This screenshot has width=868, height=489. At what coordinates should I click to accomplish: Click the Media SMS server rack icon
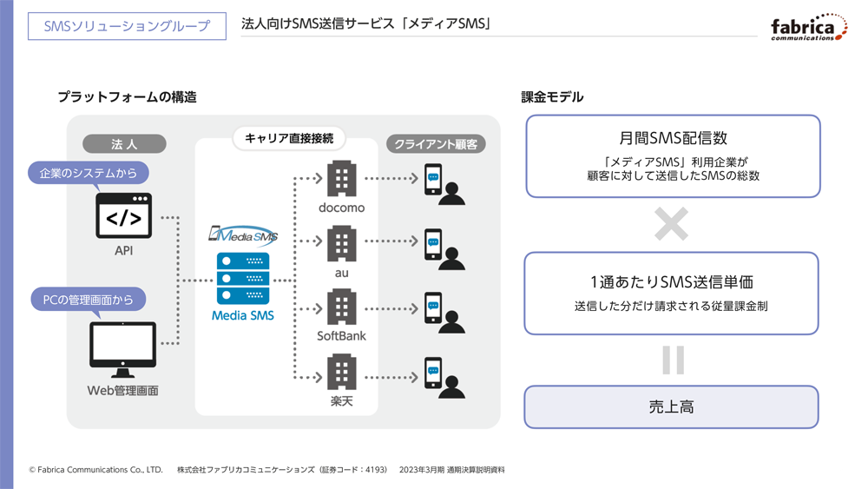(x=243, y=279)
